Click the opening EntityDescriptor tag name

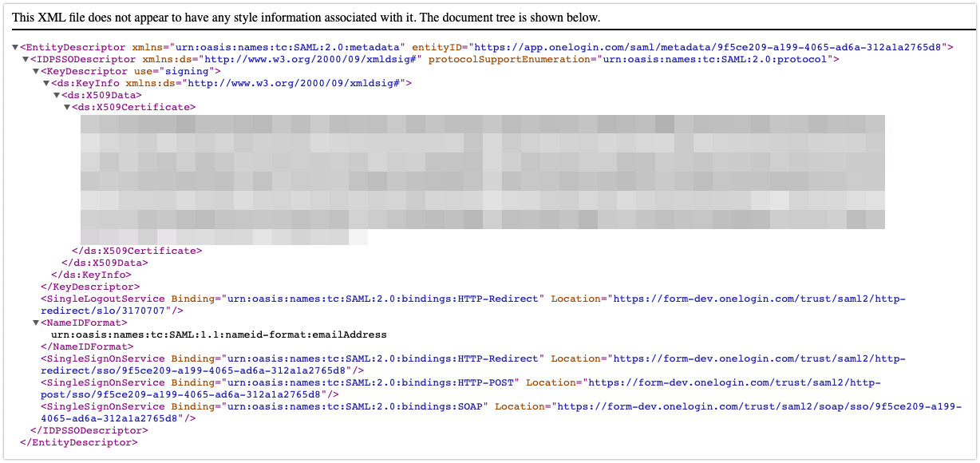click(76, 48)
